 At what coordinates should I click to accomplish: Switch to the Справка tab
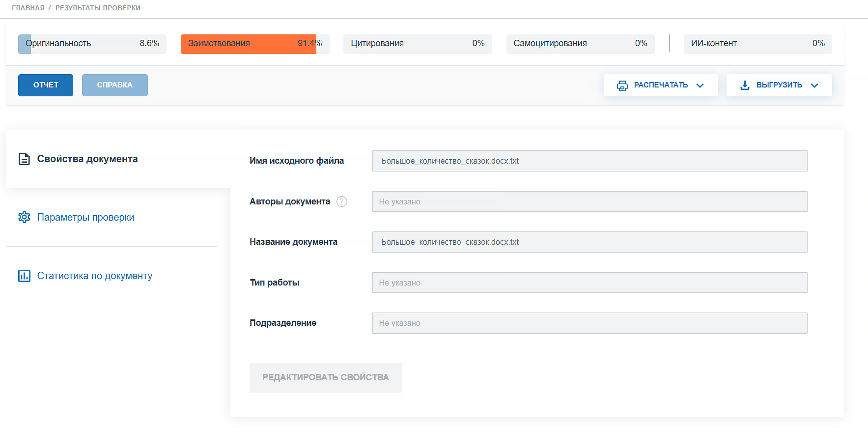coord(114,85)
